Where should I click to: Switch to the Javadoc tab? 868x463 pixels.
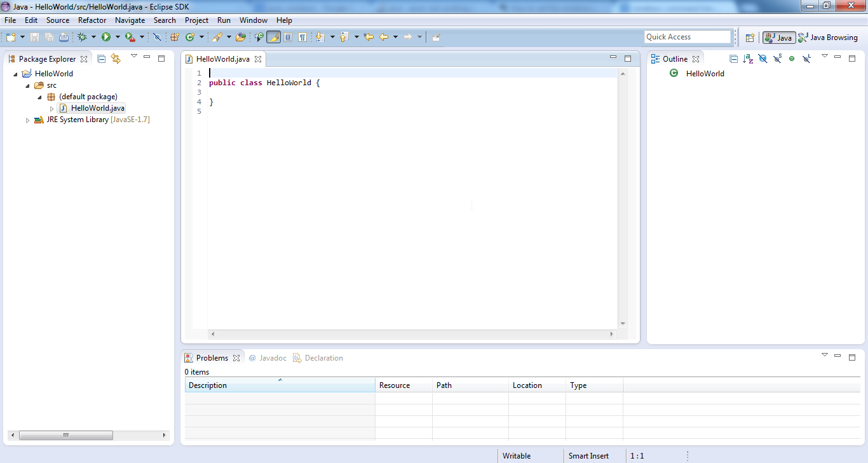268,358
